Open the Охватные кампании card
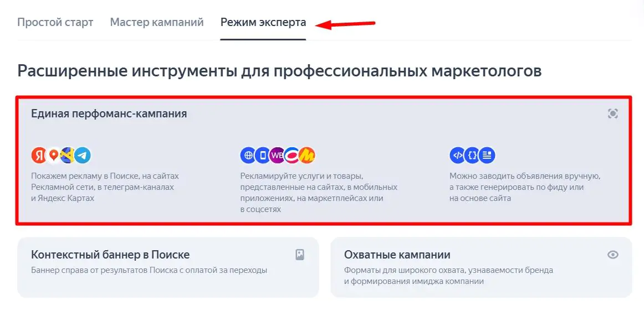644x310 pixels. [x=482, y=267]
